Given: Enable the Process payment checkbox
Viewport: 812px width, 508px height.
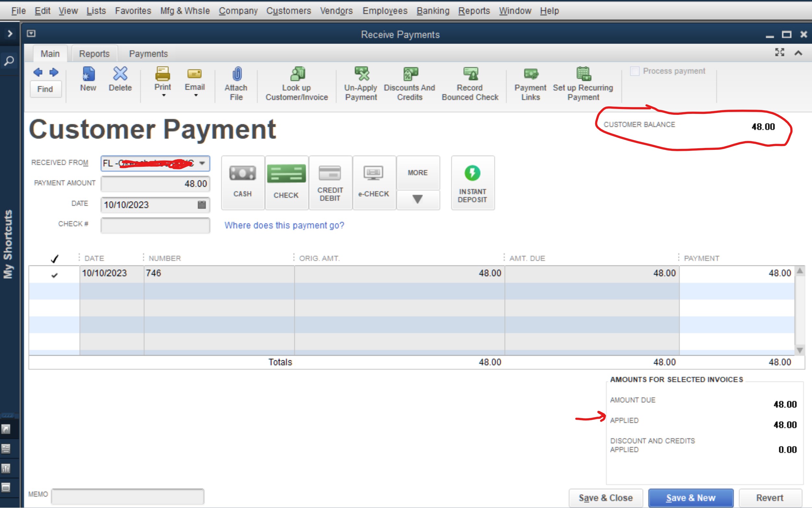Looking at the screenshot, I should point(634,71).
